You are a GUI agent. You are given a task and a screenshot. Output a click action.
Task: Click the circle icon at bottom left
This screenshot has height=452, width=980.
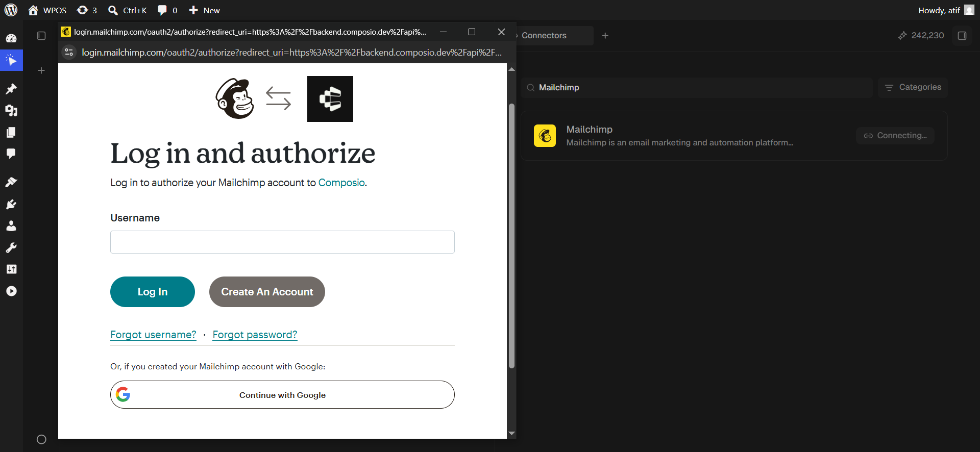pos(42,439)
